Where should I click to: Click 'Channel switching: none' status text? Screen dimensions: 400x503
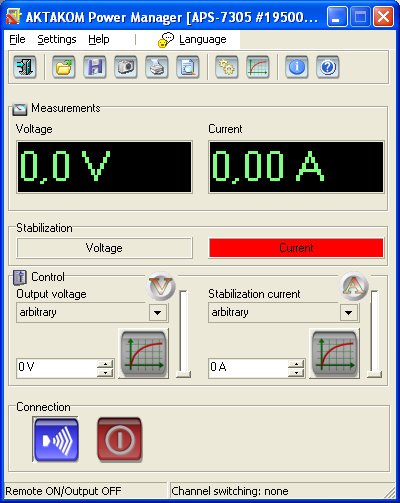(230, 491)
